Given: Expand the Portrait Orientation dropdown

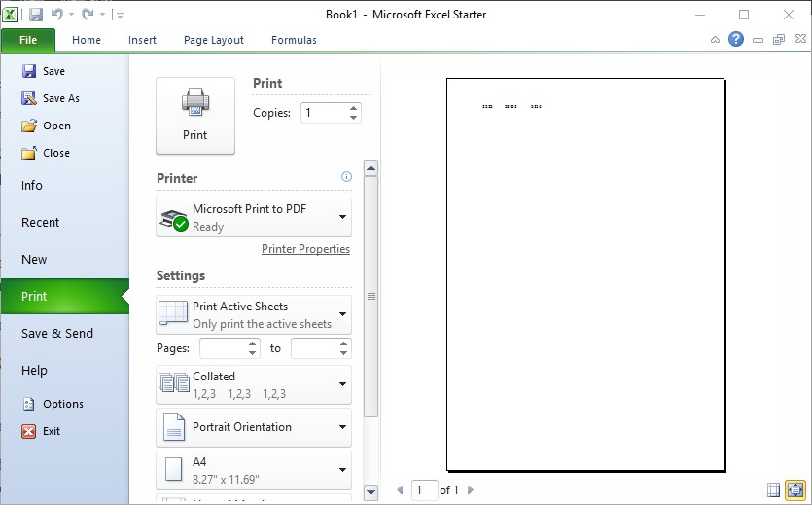Looking at the screenshot, I should 254,427.
